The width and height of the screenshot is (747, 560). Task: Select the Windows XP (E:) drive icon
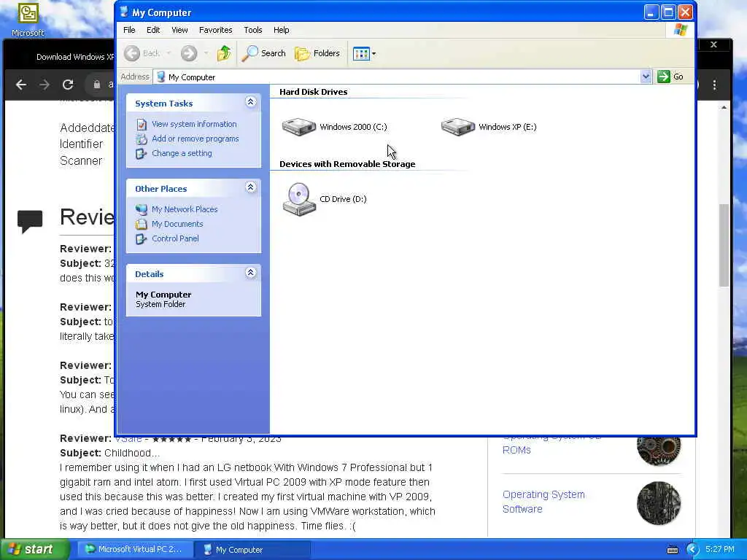[458, 127]
